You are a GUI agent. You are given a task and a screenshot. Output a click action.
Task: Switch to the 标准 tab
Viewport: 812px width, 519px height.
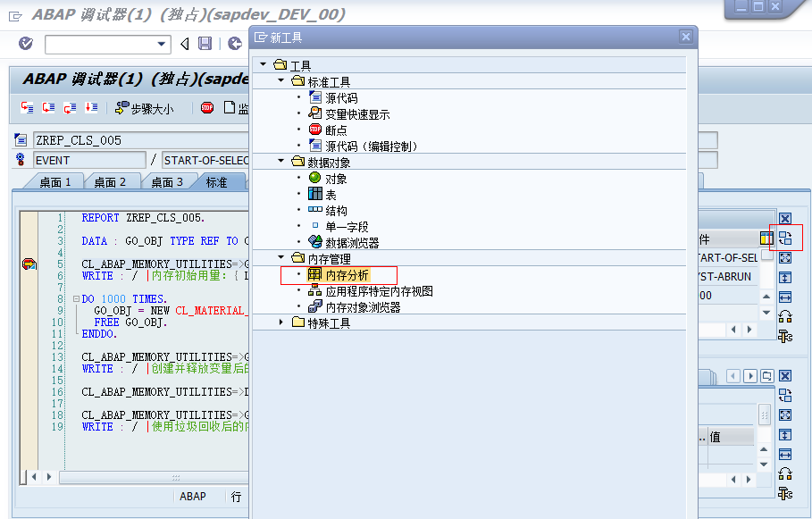(x=217, y=180)
